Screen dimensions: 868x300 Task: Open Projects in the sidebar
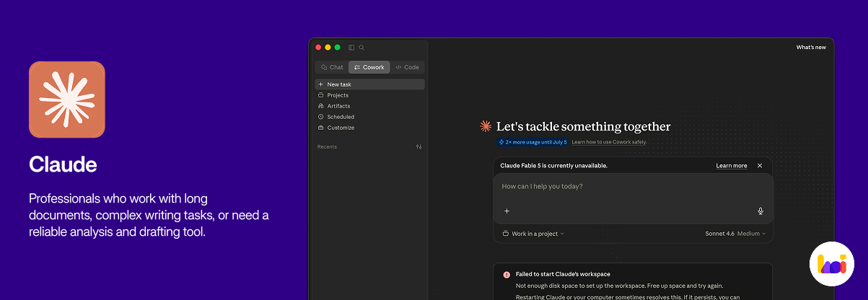coord(369,95)
